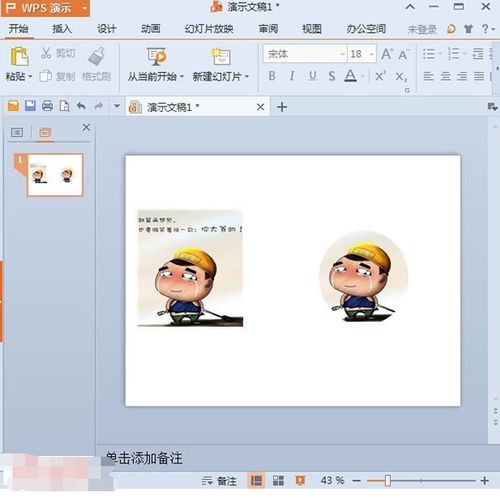Click the Undo arrow icon
The height and width of the screenshot is (498, 500).
tap(81, 106)
